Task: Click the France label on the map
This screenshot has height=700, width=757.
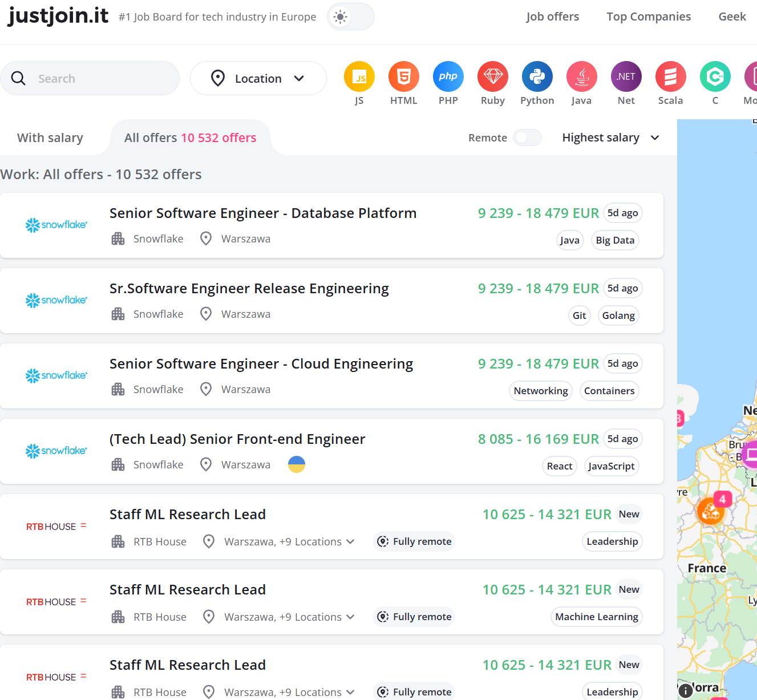Action: tap(707, 568)
